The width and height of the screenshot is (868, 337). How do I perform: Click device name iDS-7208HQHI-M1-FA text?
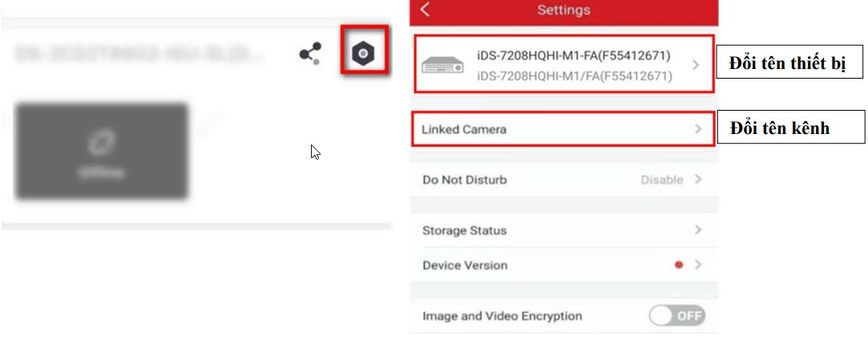[573, 55]
